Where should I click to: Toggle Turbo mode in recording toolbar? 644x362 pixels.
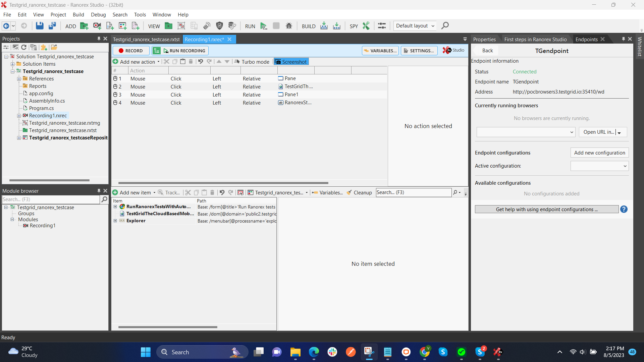pyautogui.click(x=252, y=62)
